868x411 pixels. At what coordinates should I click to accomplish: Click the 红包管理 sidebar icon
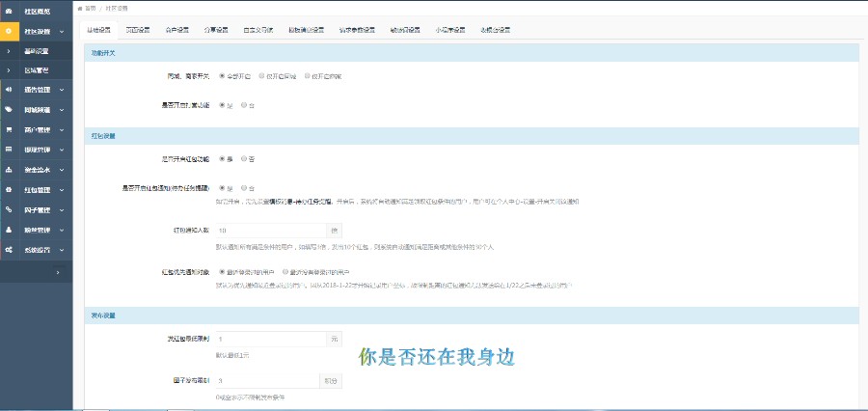pos(9,190)
